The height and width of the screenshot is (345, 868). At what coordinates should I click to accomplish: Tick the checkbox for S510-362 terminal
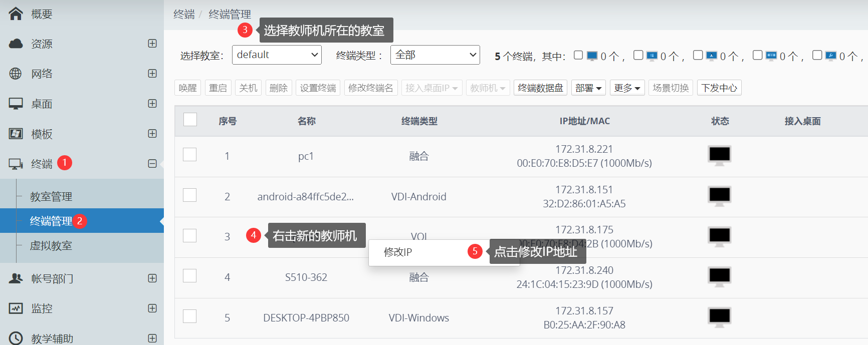click(x=189, y=276)
